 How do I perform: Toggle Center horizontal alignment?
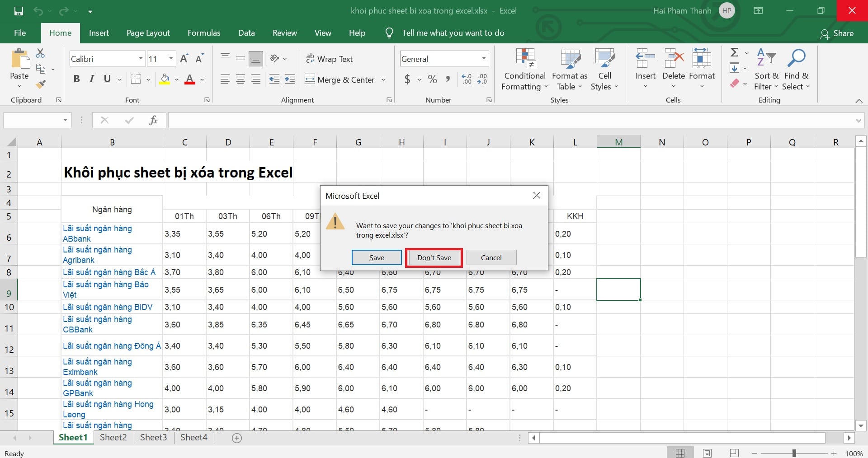241,79
